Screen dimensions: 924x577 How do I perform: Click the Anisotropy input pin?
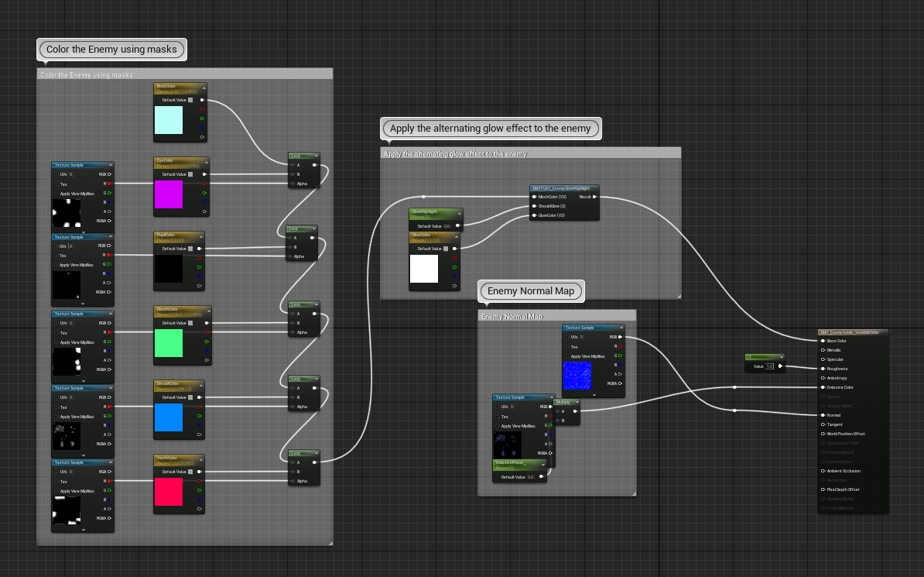click(x=823, y=378)
